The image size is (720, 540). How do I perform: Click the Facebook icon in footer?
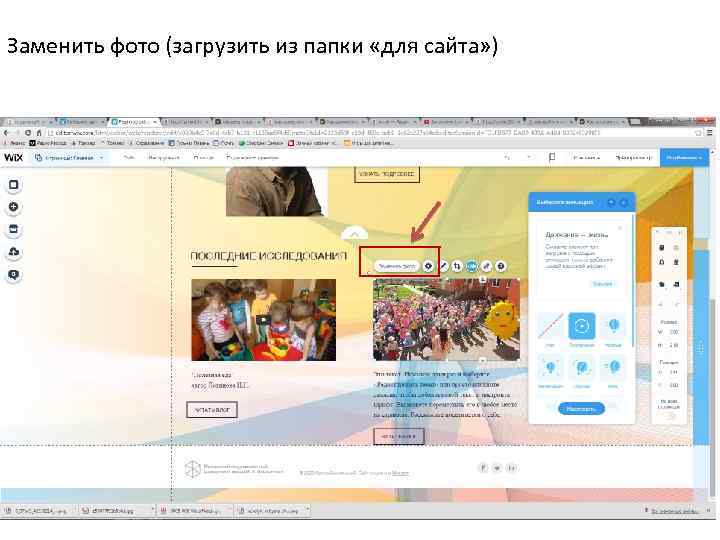point(483,468)
